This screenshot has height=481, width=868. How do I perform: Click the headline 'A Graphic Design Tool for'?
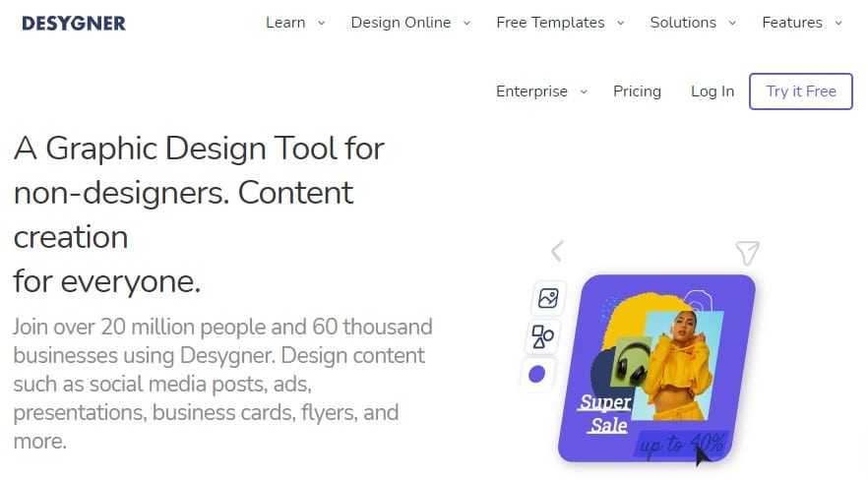[x=199, y=150]
